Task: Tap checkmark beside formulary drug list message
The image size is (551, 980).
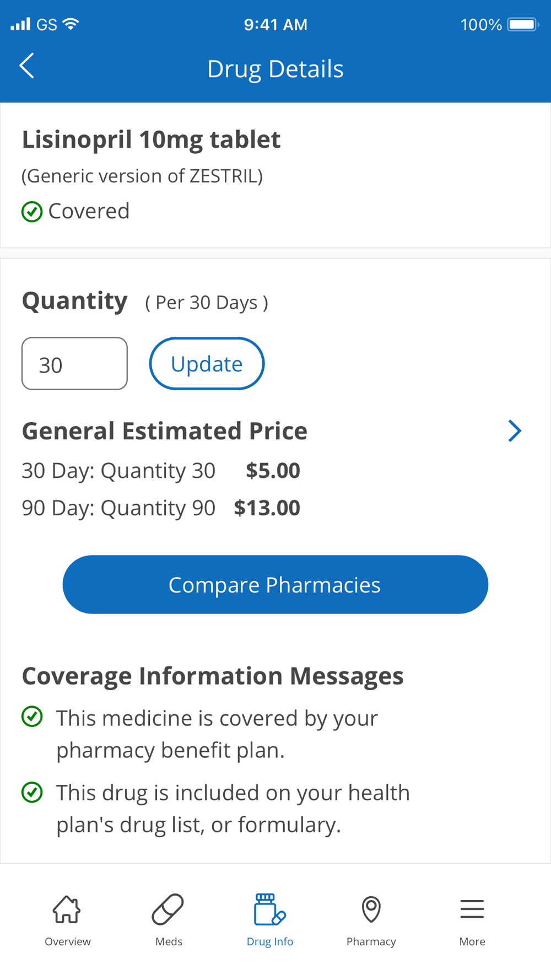Action: pyautogui.click(x=32, y=792)
